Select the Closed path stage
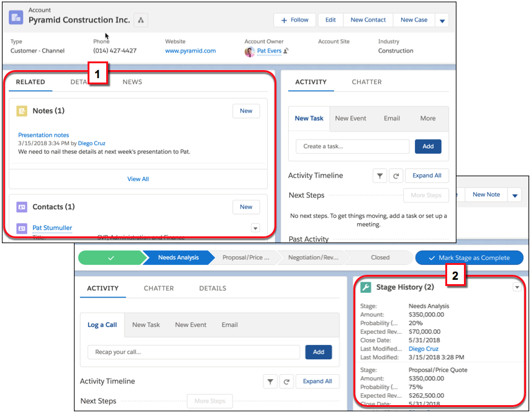The width and height of the screenshot is (531, 420). tap(380, 257)
